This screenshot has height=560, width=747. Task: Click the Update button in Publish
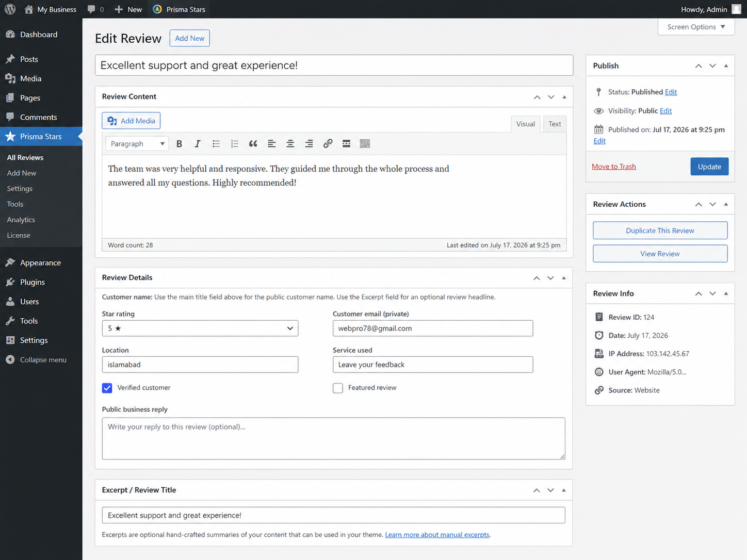709,167
